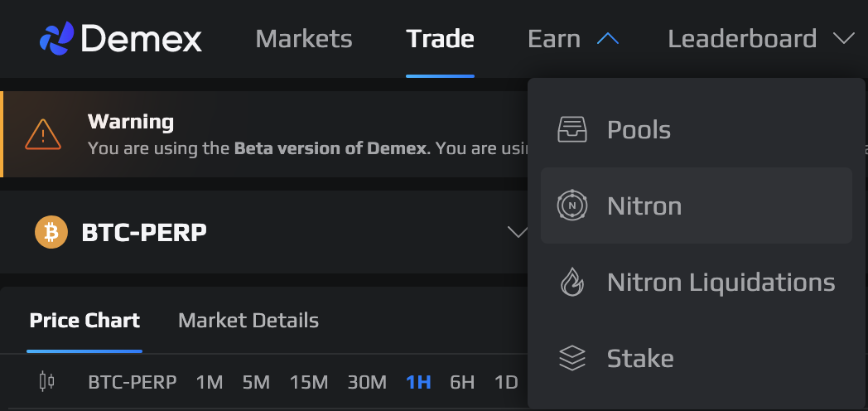Viewport: 868px width, 411px height.
Task: Select the 1D chart interval
Action: tap(506, 383)
